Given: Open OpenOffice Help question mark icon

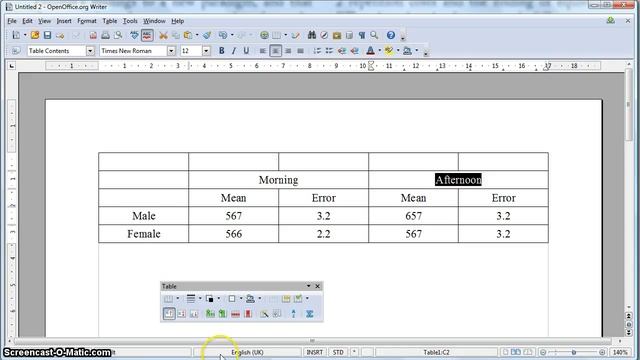Looking at the screenshot, I should click(x=391, y=36).
